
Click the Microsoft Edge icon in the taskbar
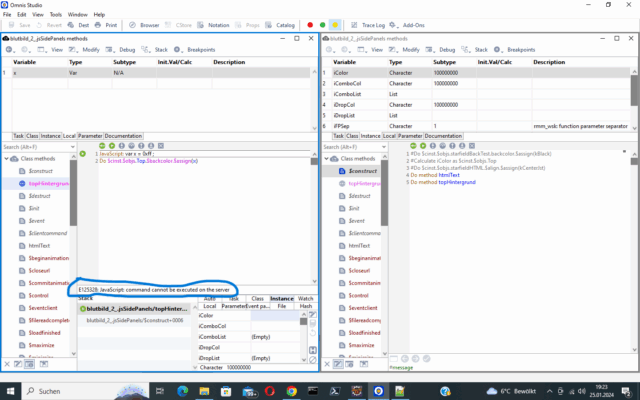(x=185, y=390)
